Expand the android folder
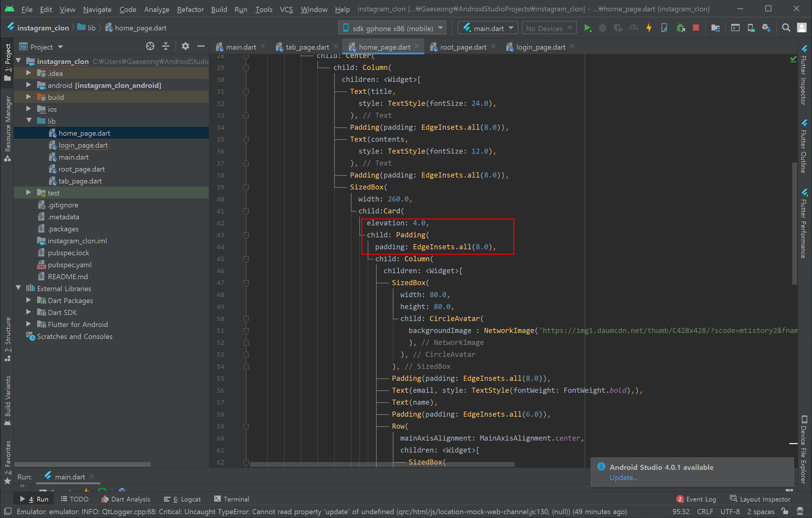812x518 pixels. pyautogui.click(x=29, y=85)
